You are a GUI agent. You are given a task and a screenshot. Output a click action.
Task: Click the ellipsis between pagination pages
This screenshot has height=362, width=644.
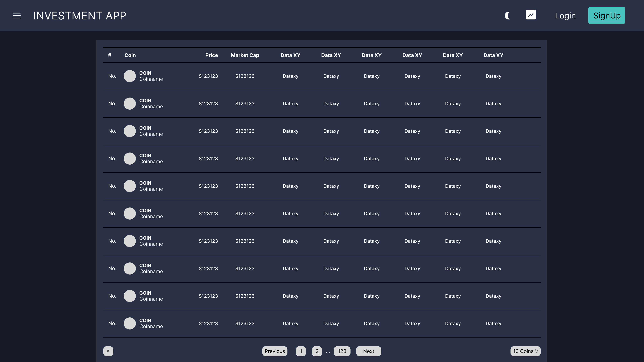tap(328, 351)
